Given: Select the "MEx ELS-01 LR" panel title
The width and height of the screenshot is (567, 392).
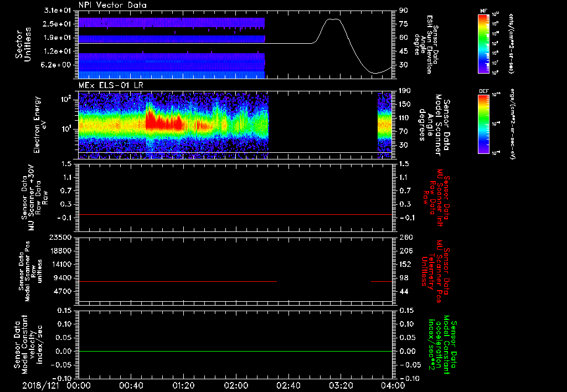Looking at the screenshot, I should 111,85.
